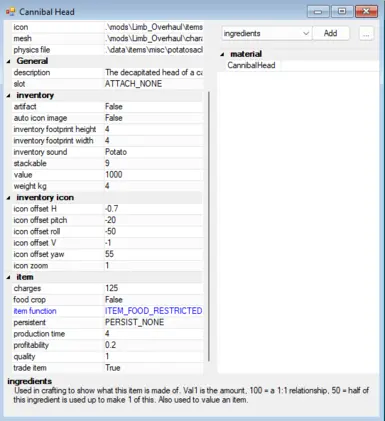Click the production time value
The height and width of the screenshot is (421, 385).
tap(153, 334)
